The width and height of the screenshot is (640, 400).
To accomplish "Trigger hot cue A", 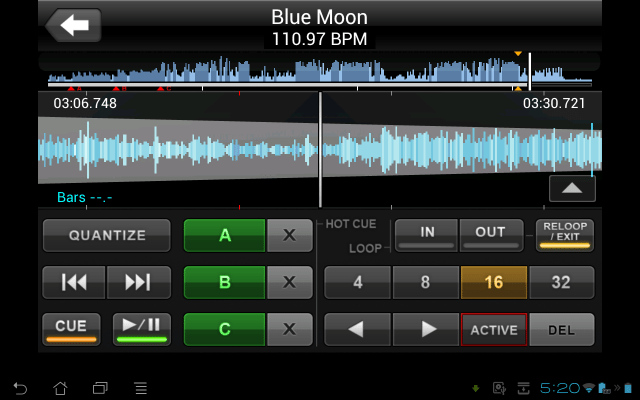I will coord(225,236).
